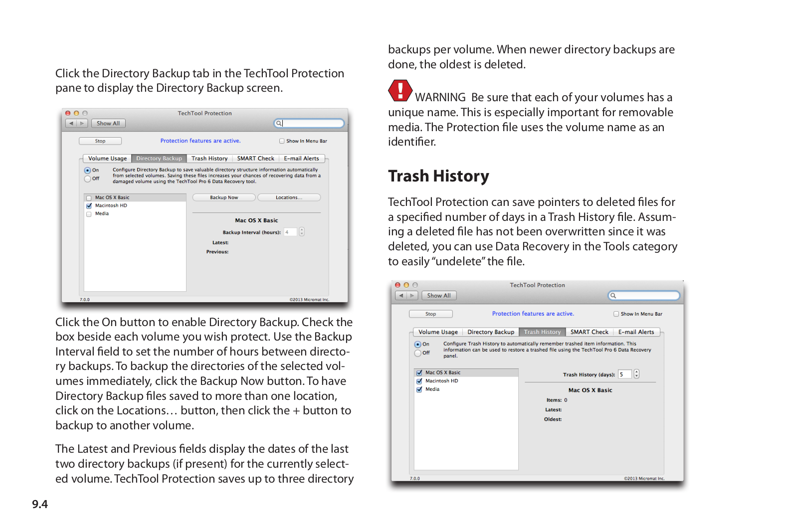Click Backup Interval hours stepper arrows
Image resolution: width=798 pixels, height=532 pixels.
point(302,232)
